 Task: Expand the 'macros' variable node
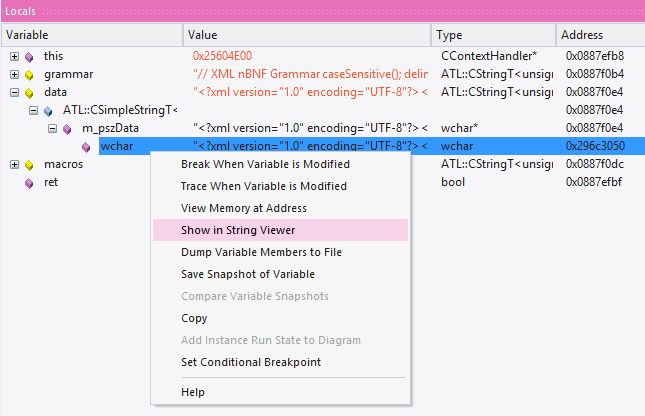tap(14, 164)
